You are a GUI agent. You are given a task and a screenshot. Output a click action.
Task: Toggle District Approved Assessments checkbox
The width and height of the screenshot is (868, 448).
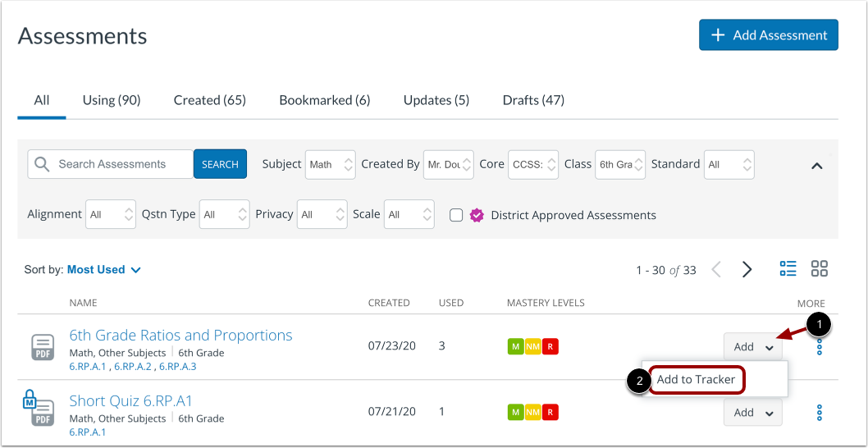456,215
